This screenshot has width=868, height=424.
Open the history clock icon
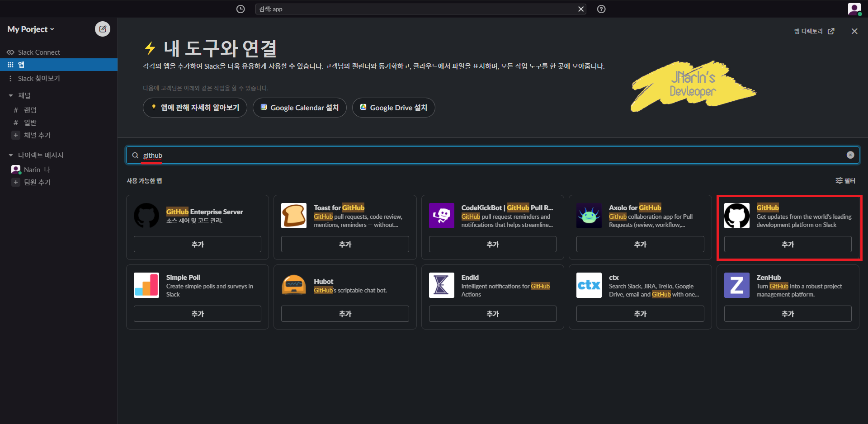[x=241, y=9]
